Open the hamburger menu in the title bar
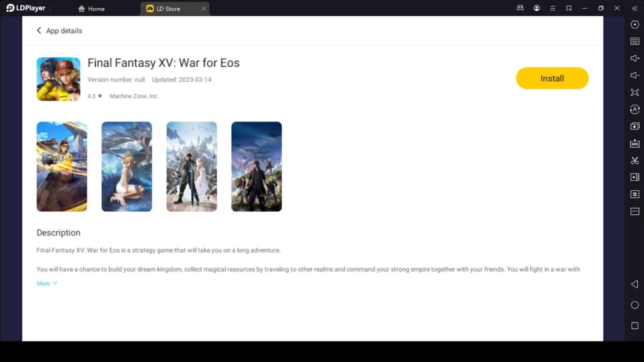Image resolution: width=644 pixels, height=362 pixels. [552, 8]
